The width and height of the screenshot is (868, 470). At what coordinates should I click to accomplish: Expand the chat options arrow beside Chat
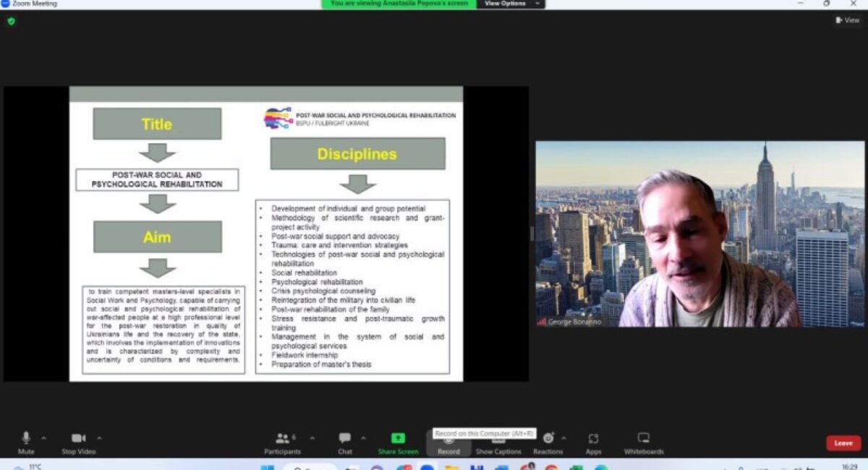pos(363,438)
